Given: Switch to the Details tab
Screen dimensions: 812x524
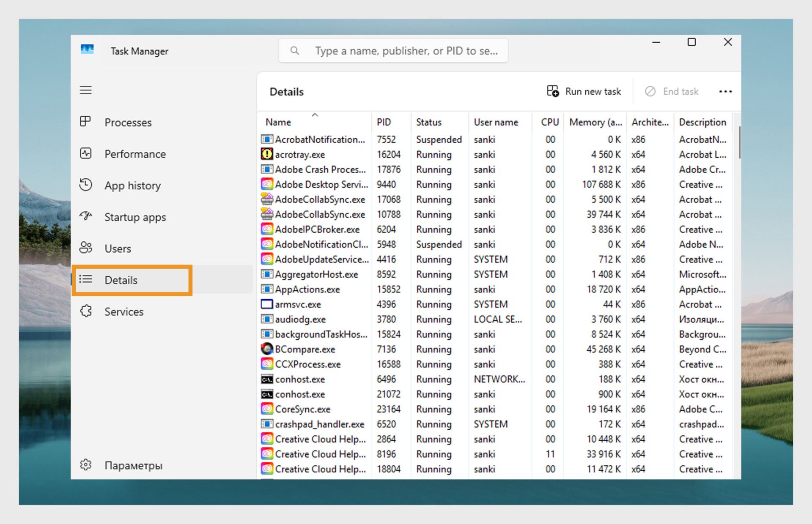Looking at the screenshot, I should (x=121, y=280).
